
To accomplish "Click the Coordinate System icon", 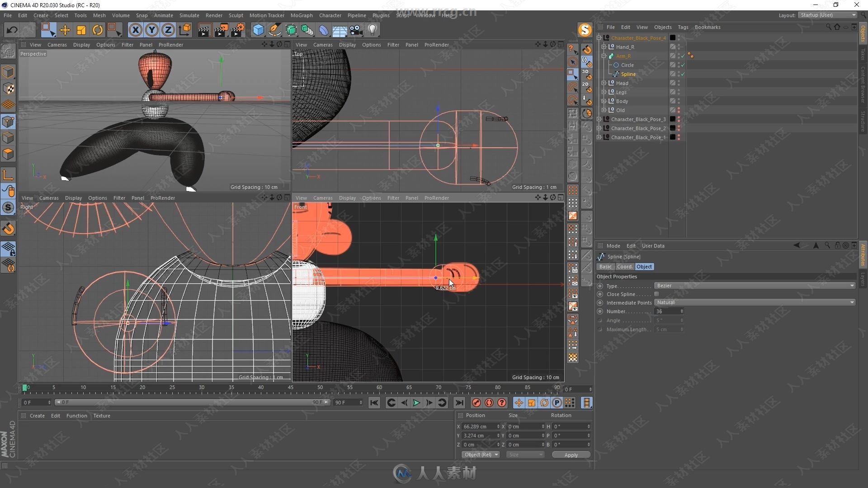I will pos(184,30).
